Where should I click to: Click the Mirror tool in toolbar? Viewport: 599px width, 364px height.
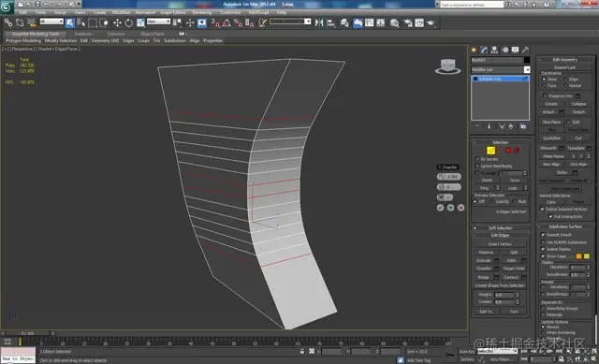pos(319,22)
